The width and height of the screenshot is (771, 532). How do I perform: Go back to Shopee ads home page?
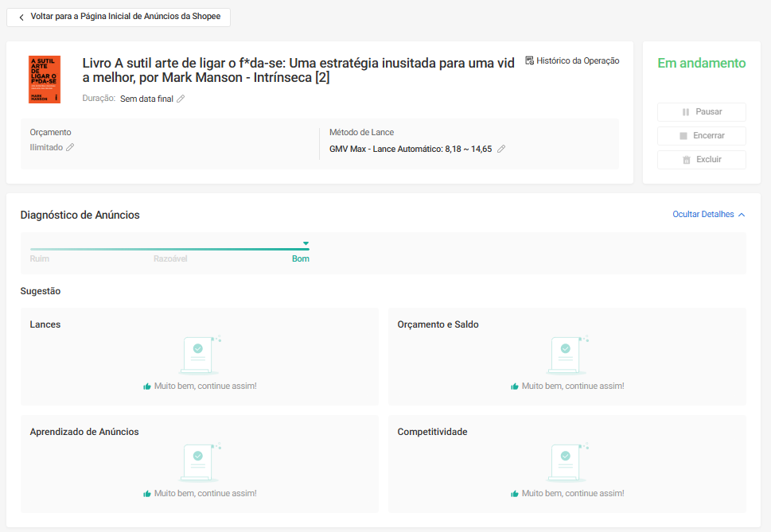tap(119, 17)
